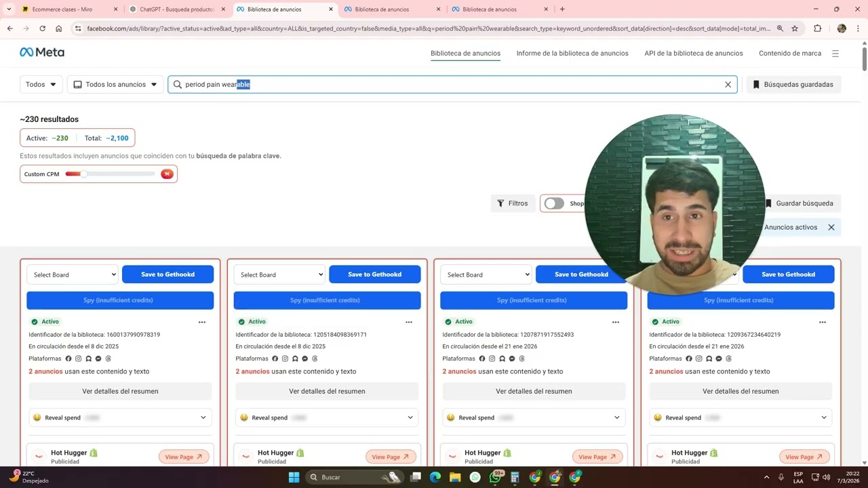Select Biblioteca de anuncios nav item
The height and width of the screenshot is (488, 868).
click(465, 53)
